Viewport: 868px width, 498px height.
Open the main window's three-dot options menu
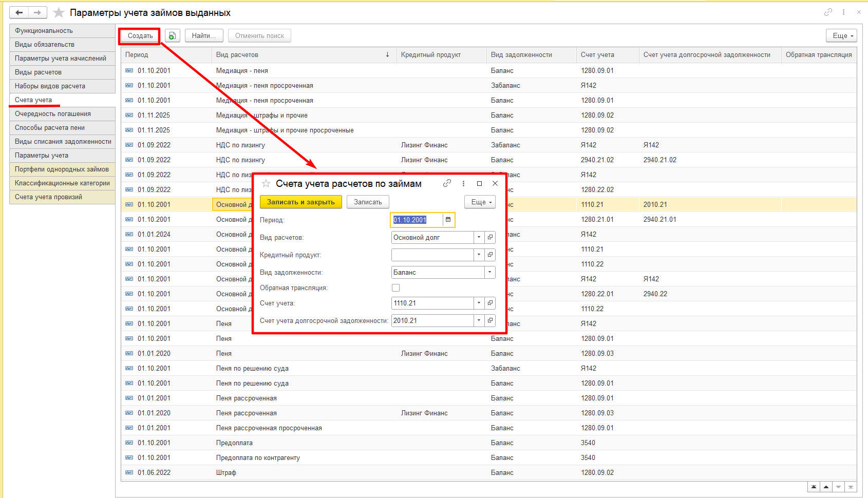pyautogui.click(x=843, y=12)
